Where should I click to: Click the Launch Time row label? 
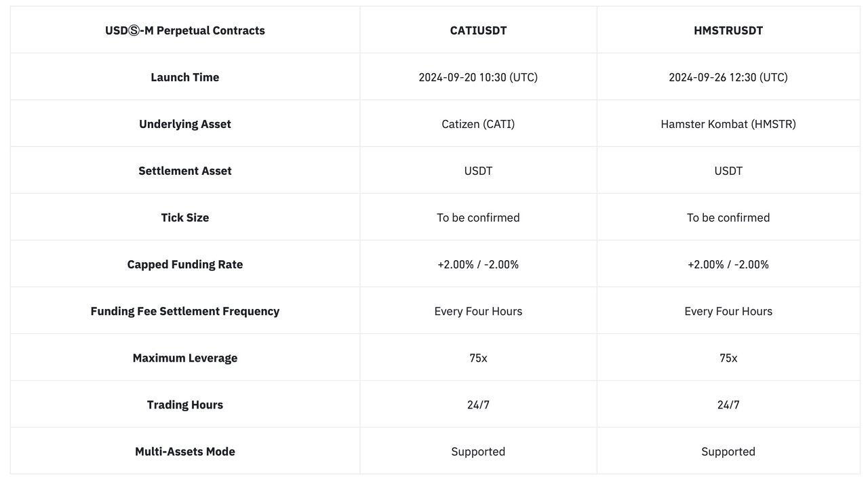185,77
